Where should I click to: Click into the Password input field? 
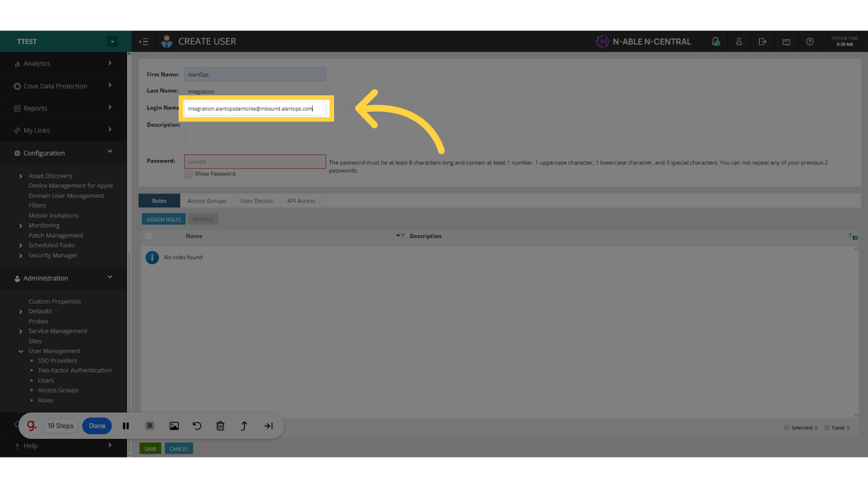[255, 162]
